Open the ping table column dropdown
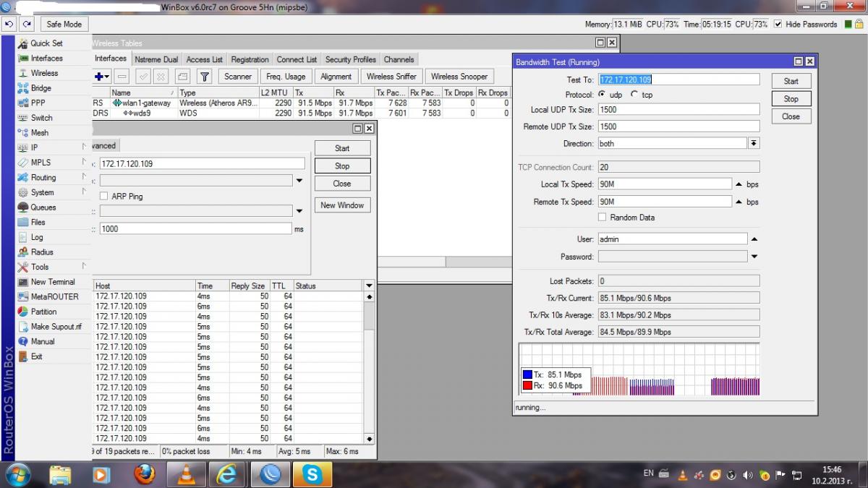868x488 pixels. point(369,286)
